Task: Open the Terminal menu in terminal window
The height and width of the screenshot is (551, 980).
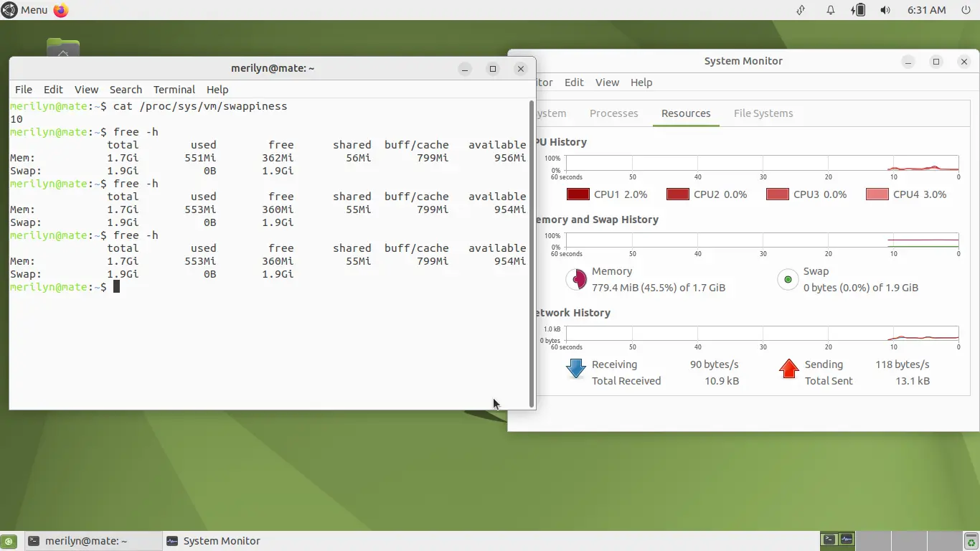Action: (x=174, y=90)
